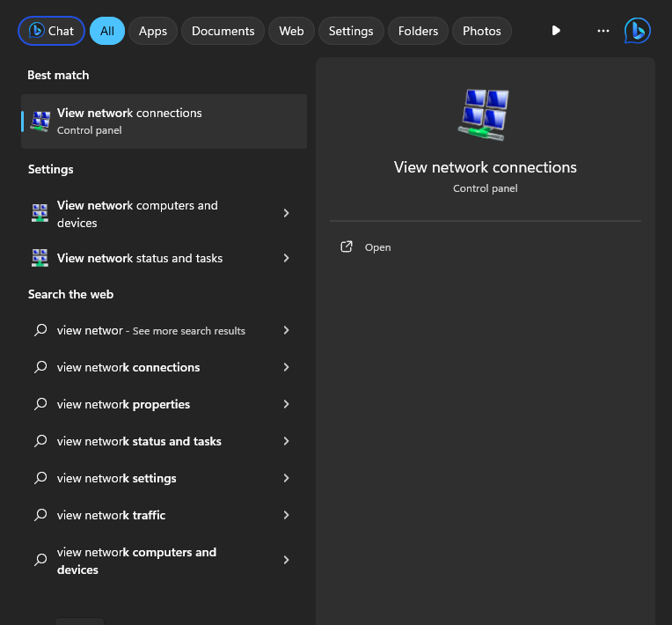Click icon beside View network status and tasks
Viewport: 672px width, 625px height.
point(40,258)
